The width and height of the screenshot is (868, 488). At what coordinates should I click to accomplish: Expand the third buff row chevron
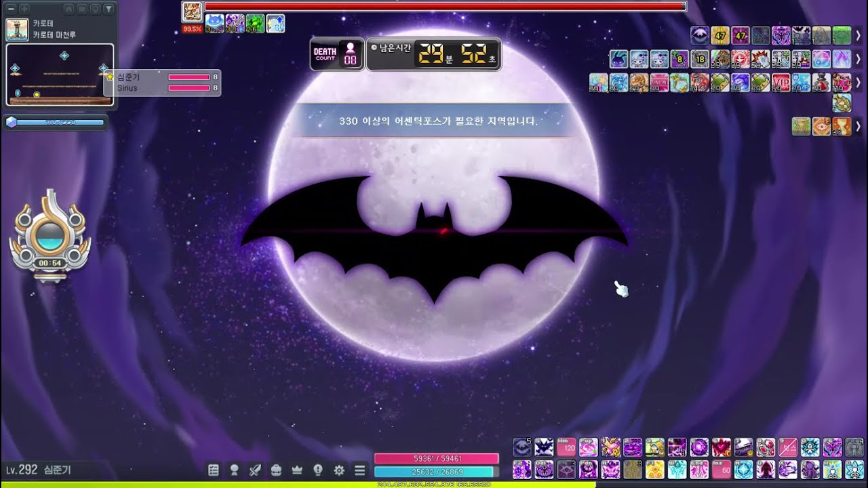point(858,83)
